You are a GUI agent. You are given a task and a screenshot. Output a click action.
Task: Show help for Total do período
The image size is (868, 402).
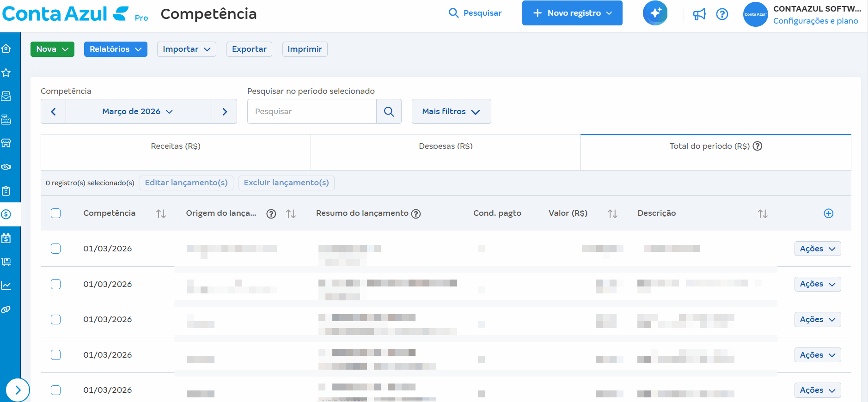tap(757, 146)
